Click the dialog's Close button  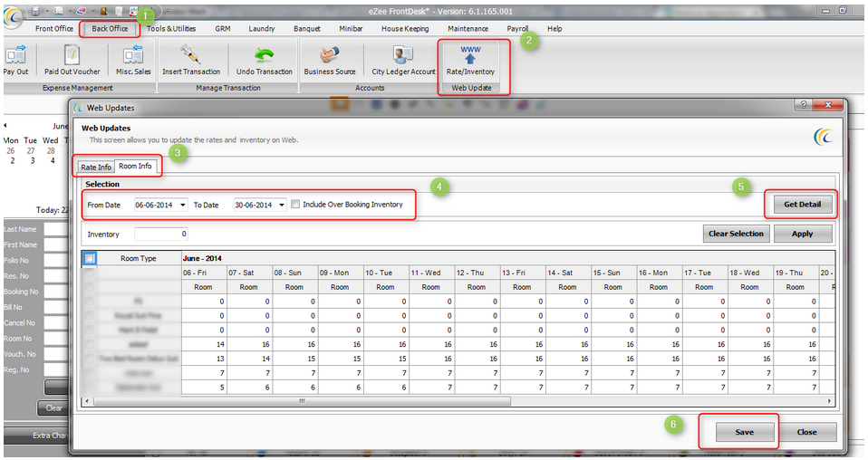(806, 432)
